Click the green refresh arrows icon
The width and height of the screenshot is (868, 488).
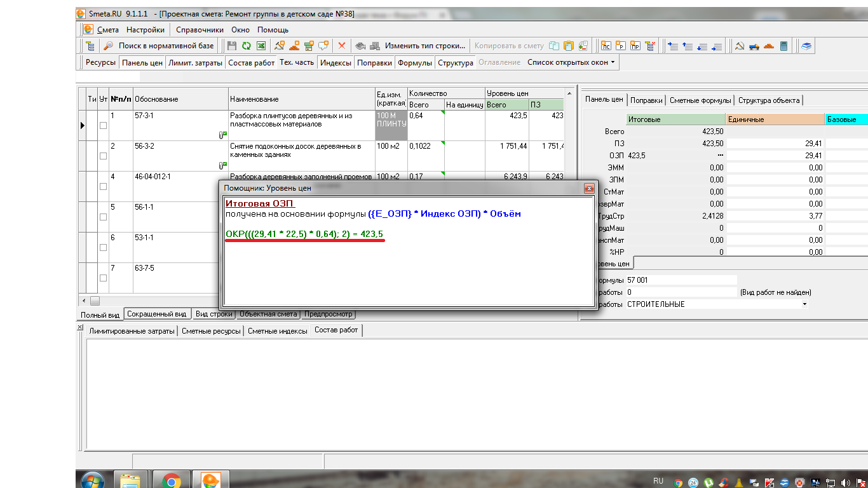tap(247, 46)
